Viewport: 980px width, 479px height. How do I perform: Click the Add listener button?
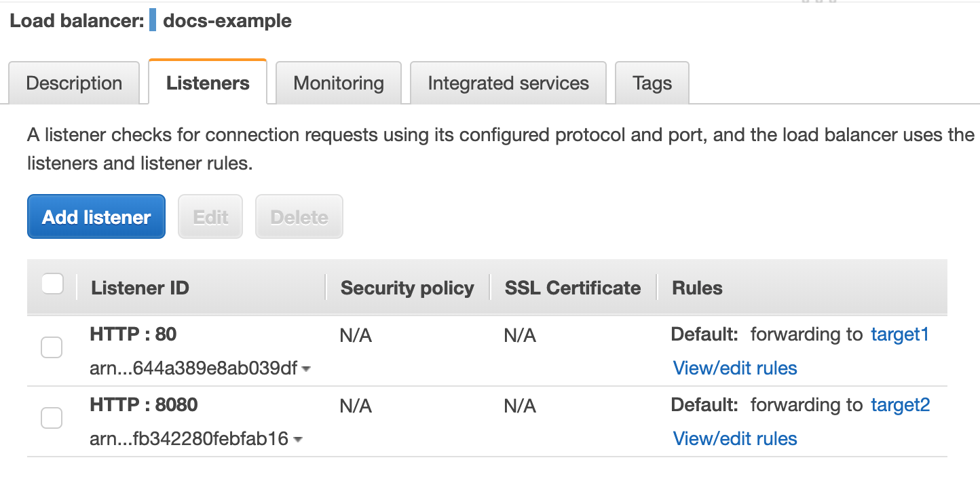coord(96,217)
